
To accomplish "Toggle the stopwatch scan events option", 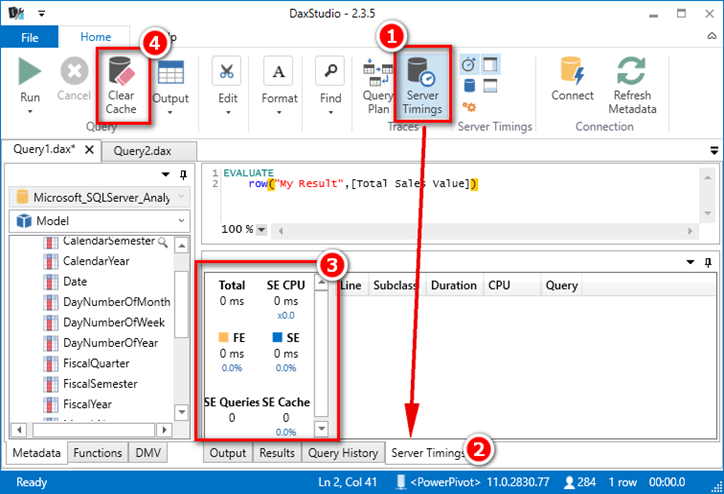I will 469,65.
